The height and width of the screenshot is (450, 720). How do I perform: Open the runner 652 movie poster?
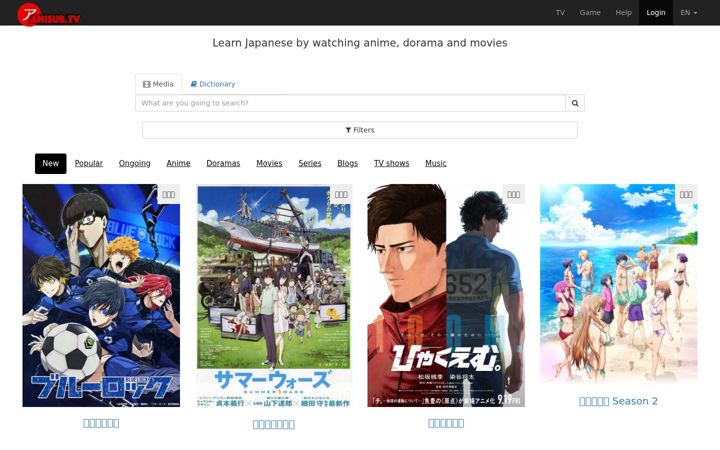446,296
